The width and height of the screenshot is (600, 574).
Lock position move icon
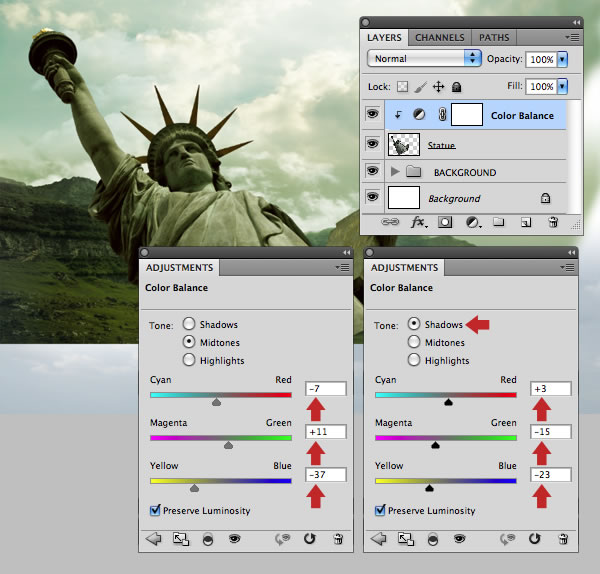[439, 87]
